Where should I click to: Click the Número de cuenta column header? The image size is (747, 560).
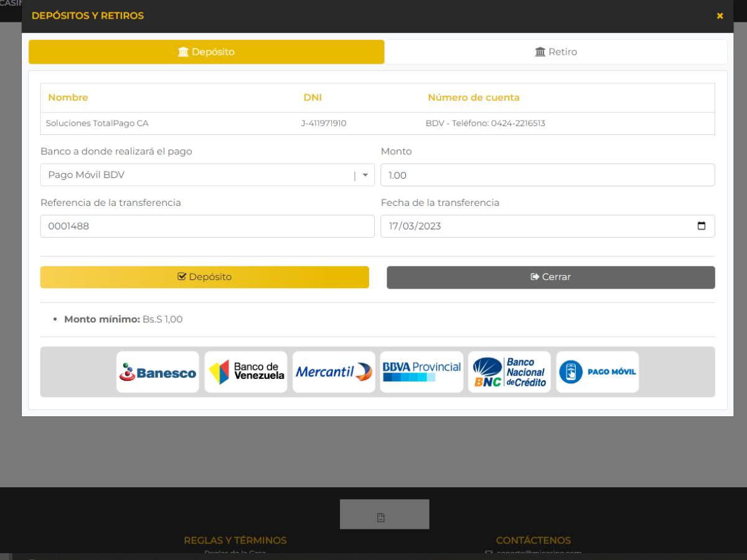pyautogui.click(x=473, y=98)
